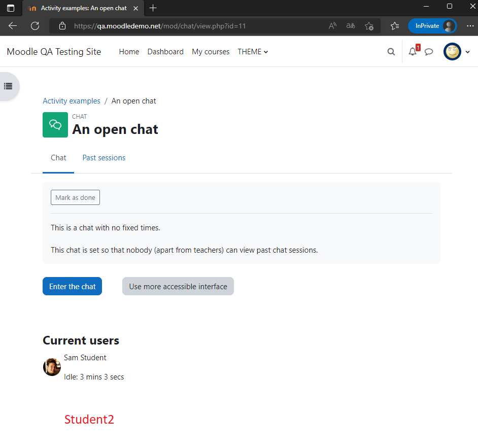This screenshot has height=448, width=478.
Task: Open notifications bell icon
Action: 413,51
